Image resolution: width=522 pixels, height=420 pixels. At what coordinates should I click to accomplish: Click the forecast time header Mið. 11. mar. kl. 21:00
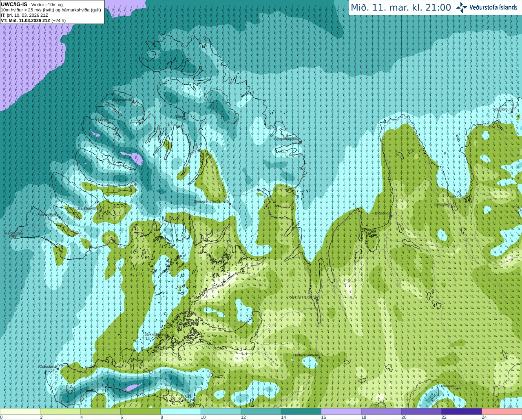[401, 7]
